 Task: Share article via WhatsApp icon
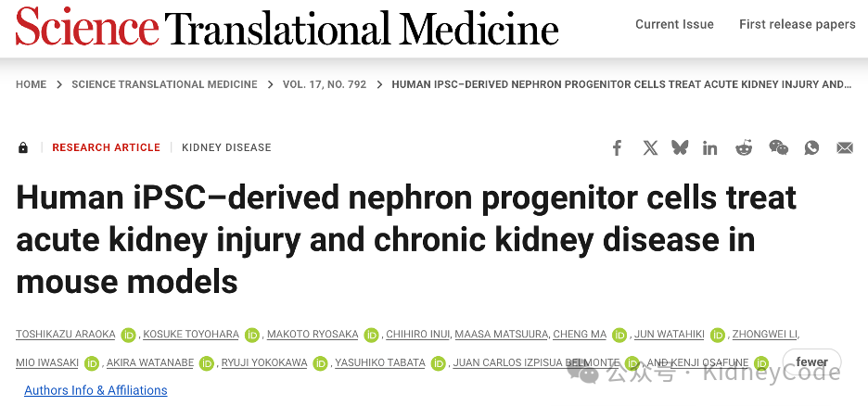point(811,147)
